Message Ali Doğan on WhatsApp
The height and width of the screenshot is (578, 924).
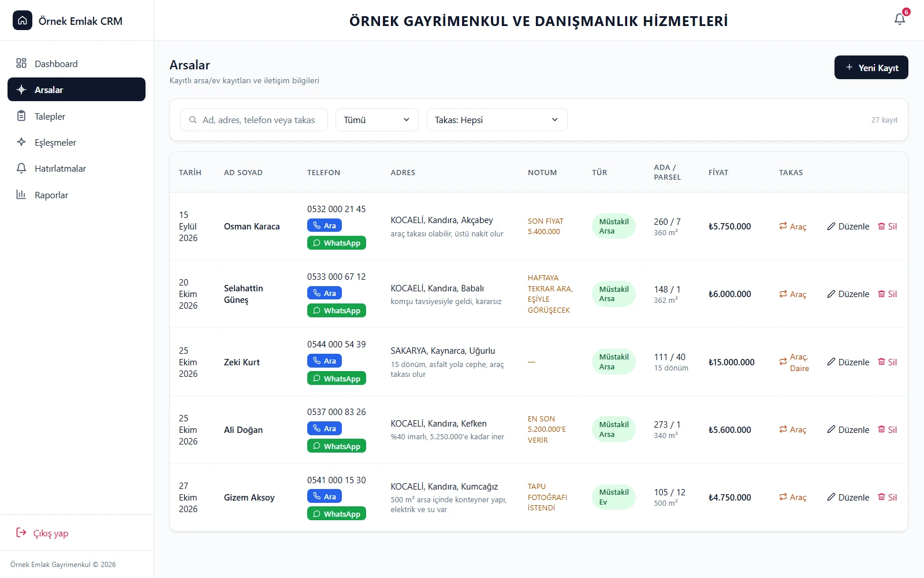337,446
